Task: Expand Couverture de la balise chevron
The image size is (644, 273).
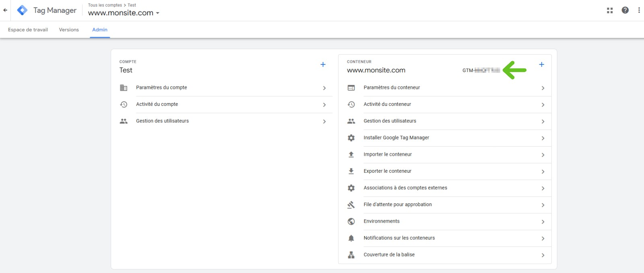Action: (x=543, y=255)
